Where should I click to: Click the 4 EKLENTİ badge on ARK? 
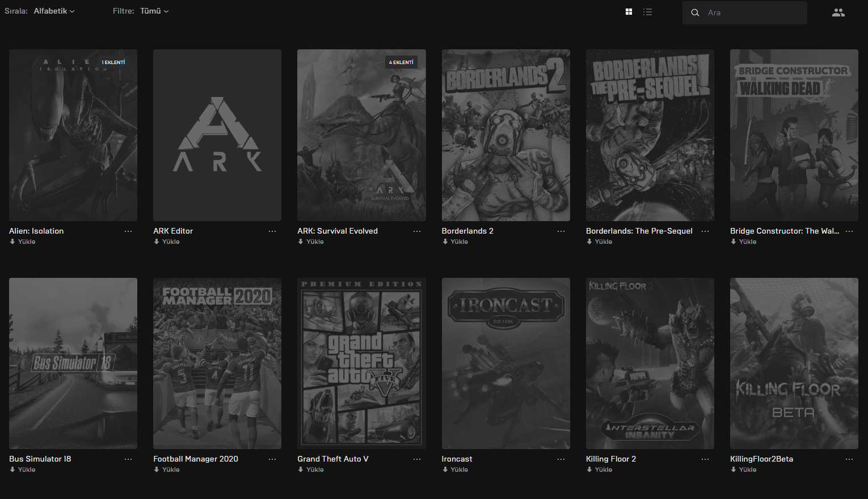pyautogui.click(x=402, y=62)
